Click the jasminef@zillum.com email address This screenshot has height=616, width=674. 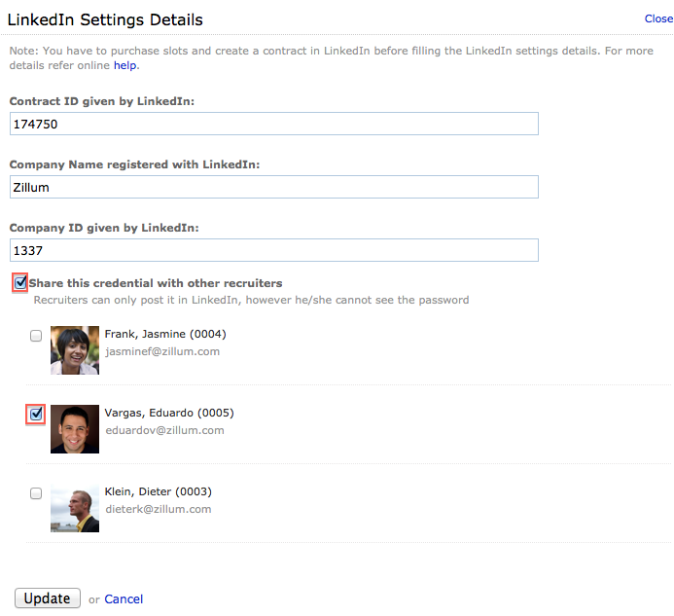tap(161, 351)
